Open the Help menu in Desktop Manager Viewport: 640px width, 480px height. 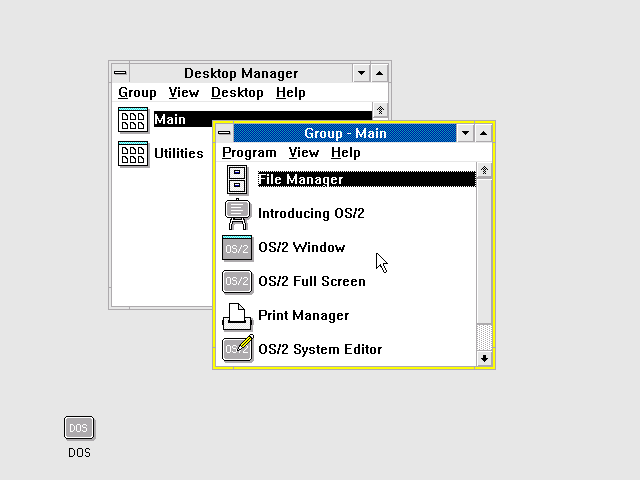(291, 93)
